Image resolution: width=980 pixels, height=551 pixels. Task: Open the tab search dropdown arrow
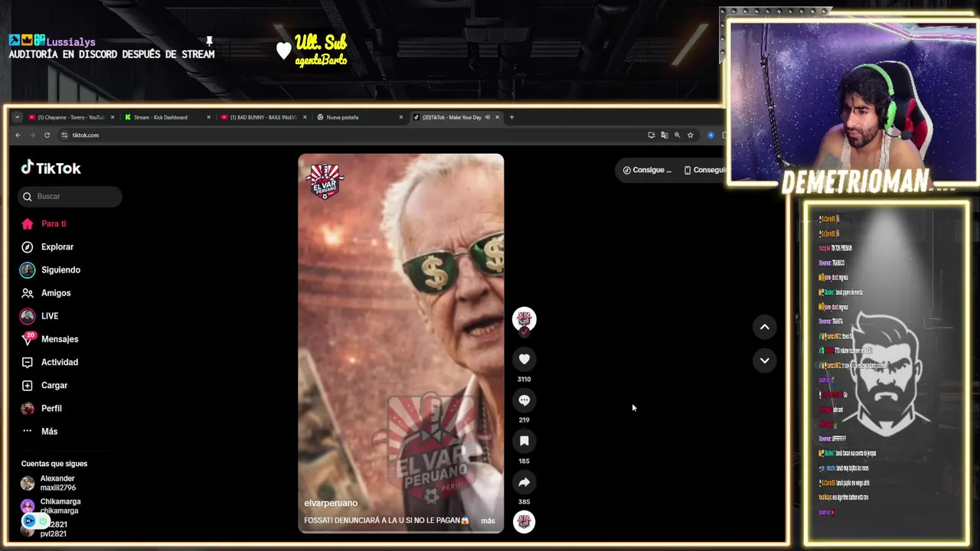click(17, 117)
